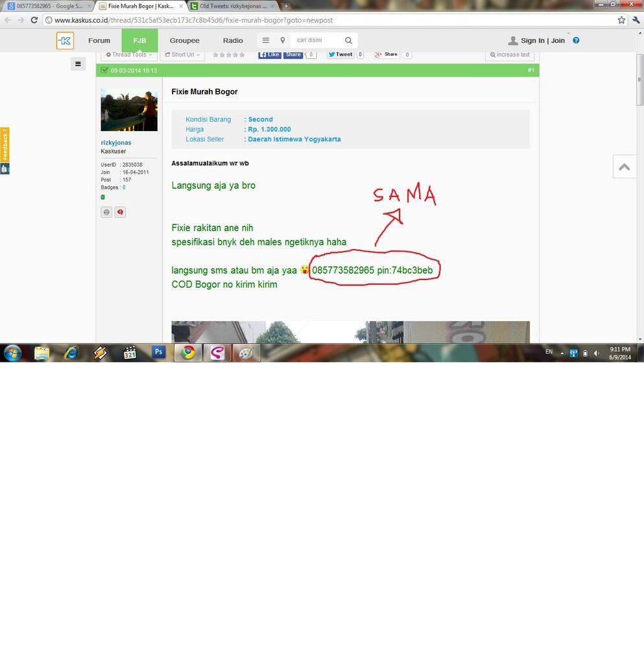Open Winamp from taskbar
Viewport: 644px width, 664px height.
(101, 353)
